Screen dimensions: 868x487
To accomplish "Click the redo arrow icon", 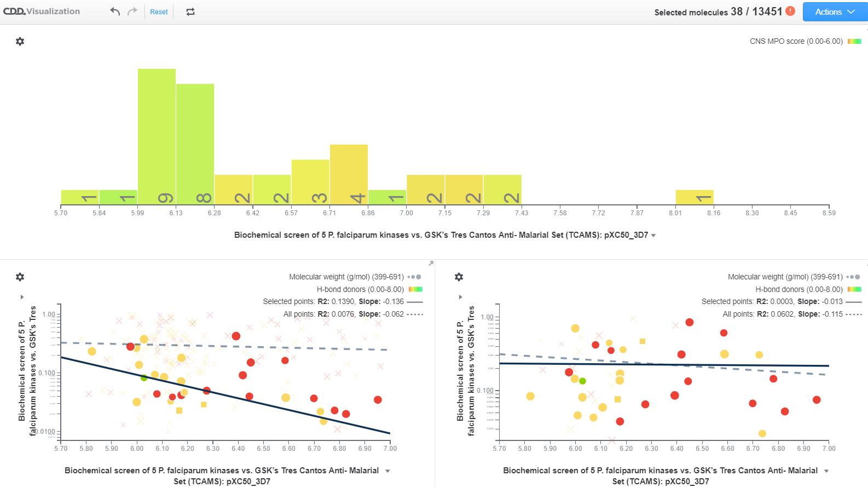I will [132, 12].
